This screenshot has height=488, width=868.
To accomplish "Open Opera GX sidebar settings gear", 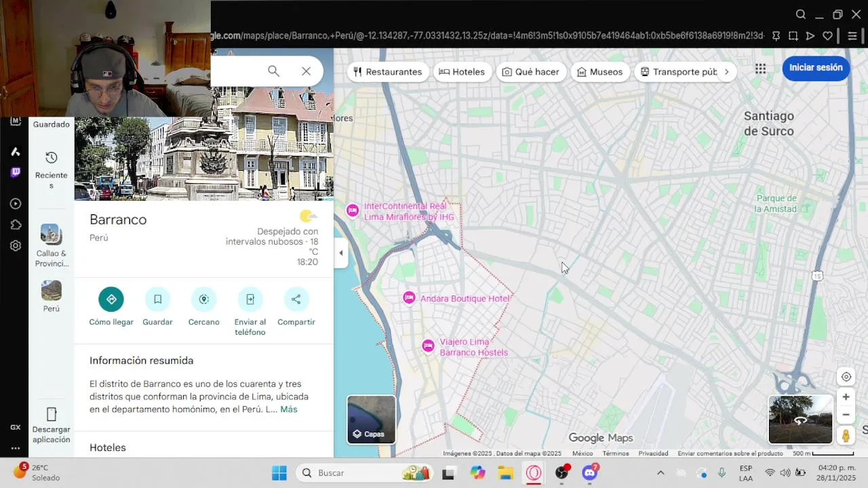I will click(16, 245).
